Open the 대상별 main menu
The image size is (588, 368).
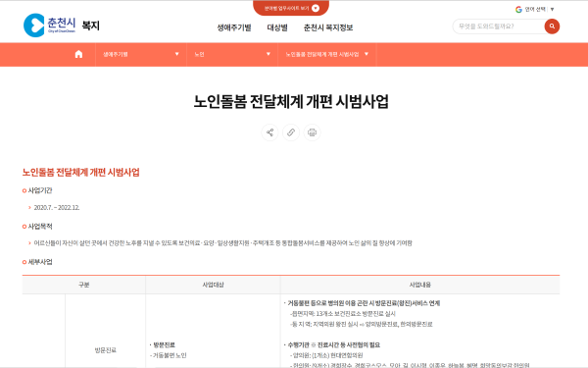tap(277, 27)
